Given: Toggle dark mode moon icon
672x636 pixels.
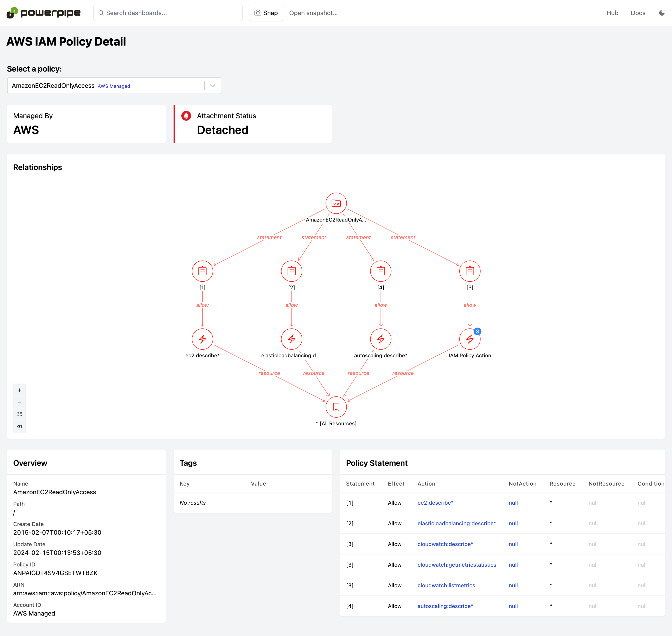Looking at the screenshot, I should click(x=662, y=13).
